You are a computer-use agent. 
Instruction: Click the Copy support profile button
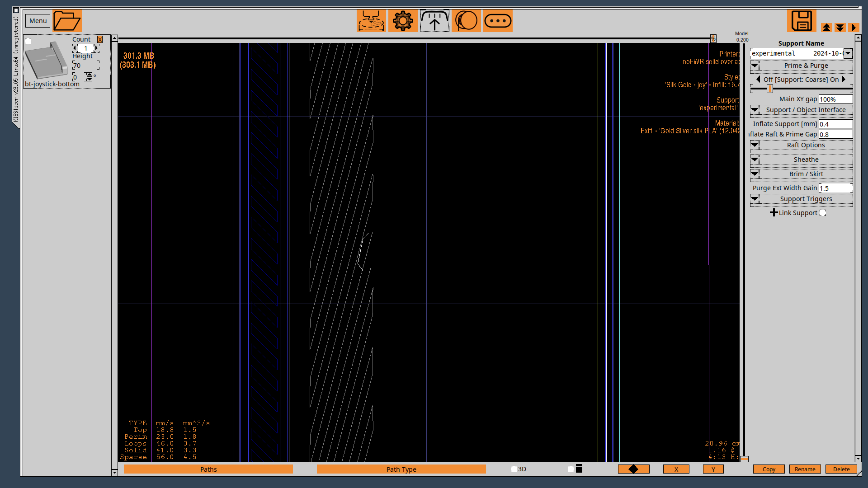[769, 469]
